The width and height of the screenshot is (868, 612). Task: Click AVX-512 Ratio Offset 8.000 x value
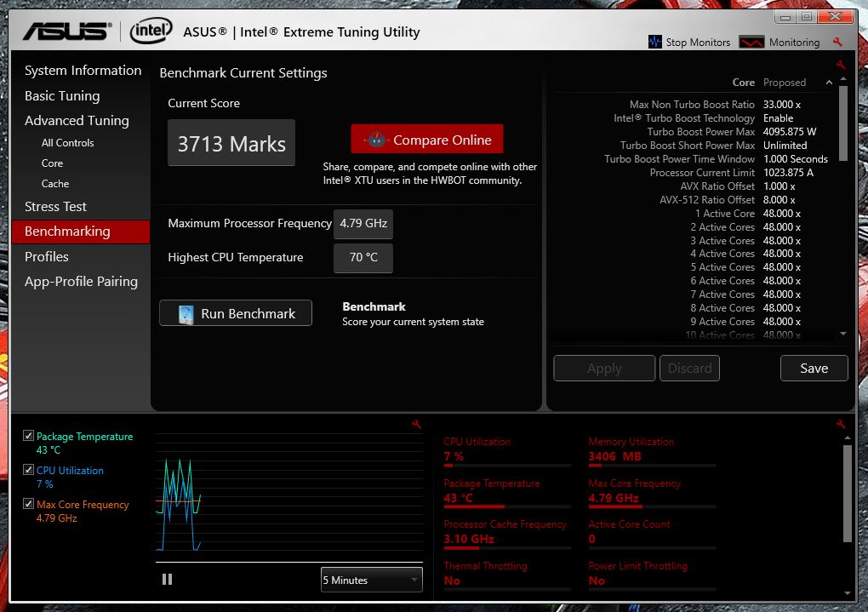(x=779, y=200)
